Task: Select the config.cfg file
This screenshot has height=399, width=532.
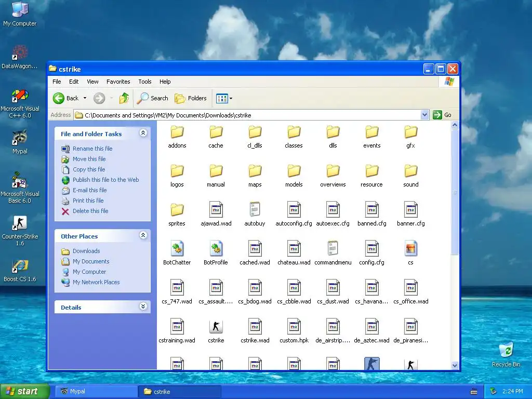Action: [371, 254]
